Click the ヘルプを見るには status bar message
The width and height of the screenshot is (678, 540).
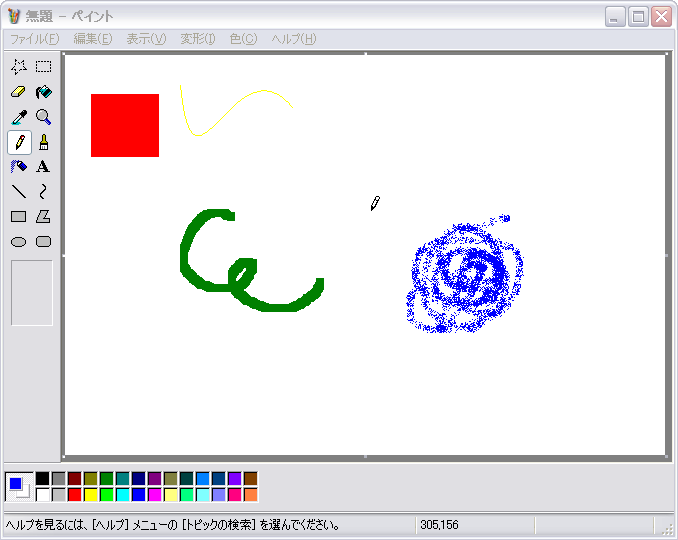pos(172,525)
